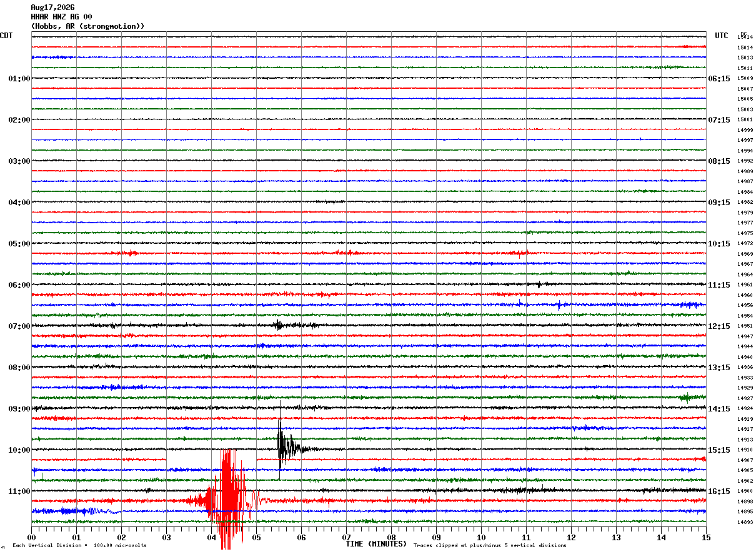Click the Each Vertical Division scale note
756x554 pixels.
(79, 545)
